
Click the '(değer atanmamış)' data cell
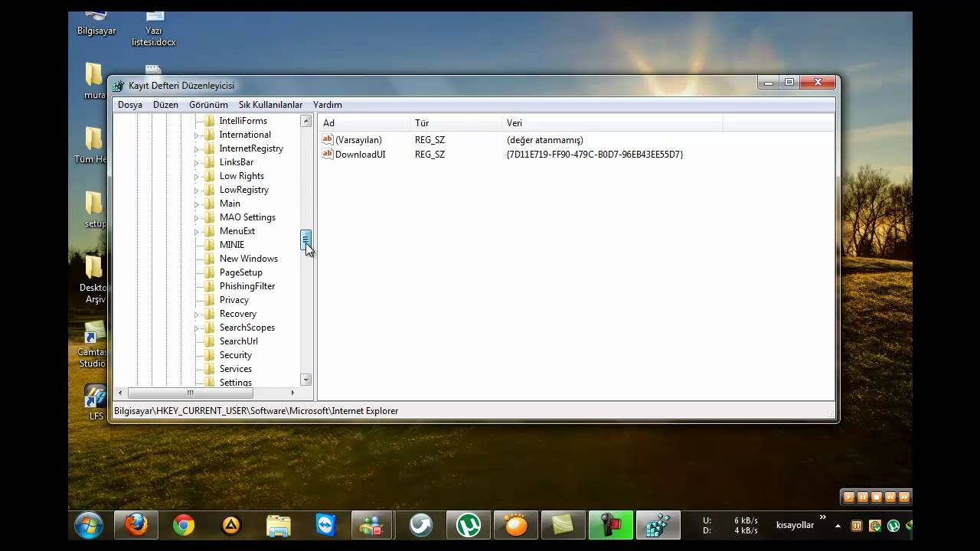point(545,140)
